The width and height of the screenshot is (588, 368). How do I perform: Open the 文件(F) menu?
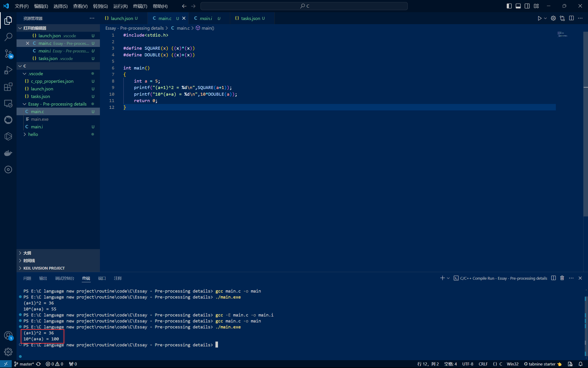[22, 6]
